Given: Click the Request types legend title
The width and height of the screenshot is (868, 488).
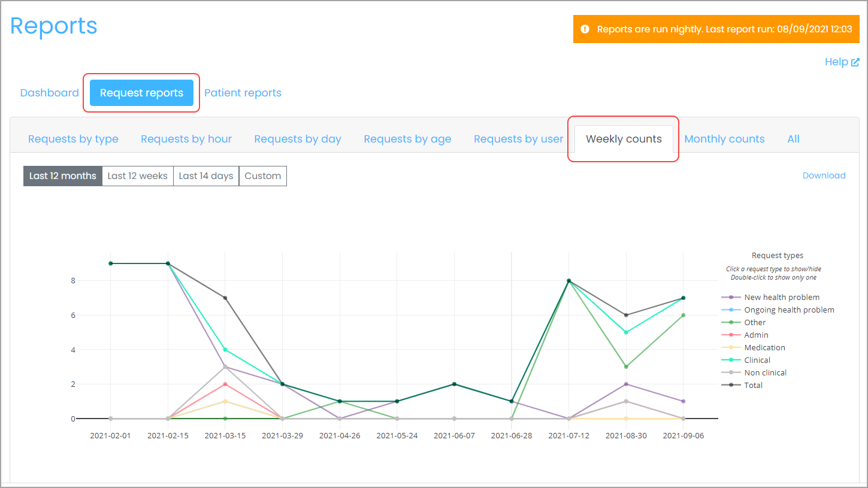Looking at the screenshot, I should click(778, 256).
